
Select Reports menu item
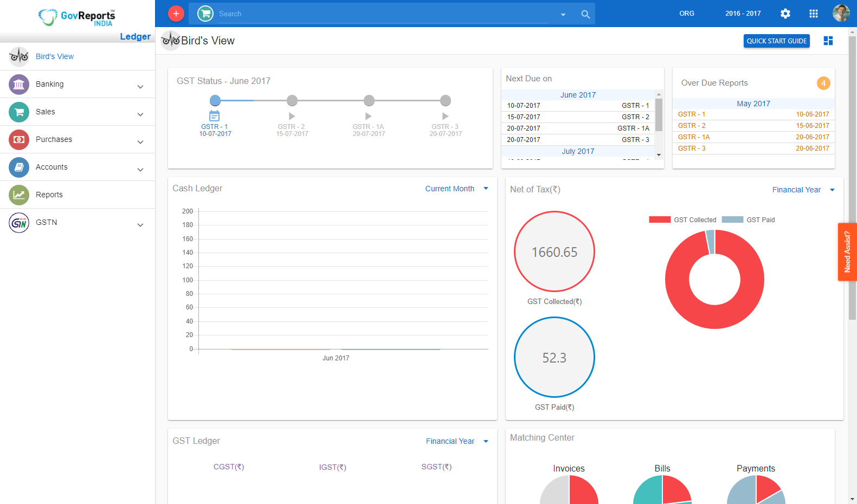click(x=78, y=195)
